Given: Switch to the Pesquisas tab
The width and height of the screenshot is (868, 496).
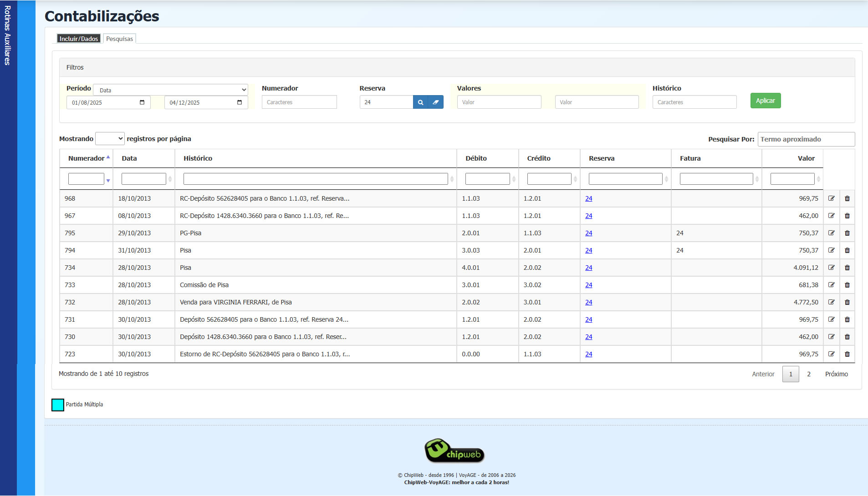Looking at the screenshot, I should (119, 39).
